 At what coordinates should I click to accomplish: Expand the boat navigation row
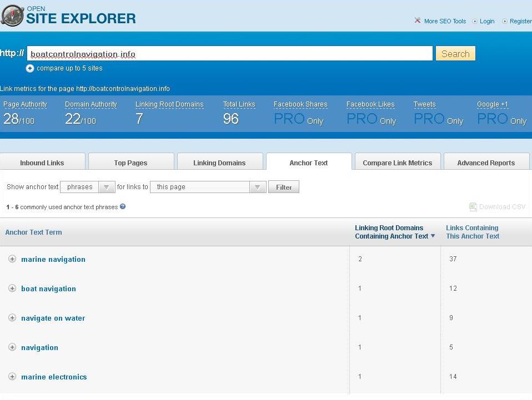[x=12, y=288]
